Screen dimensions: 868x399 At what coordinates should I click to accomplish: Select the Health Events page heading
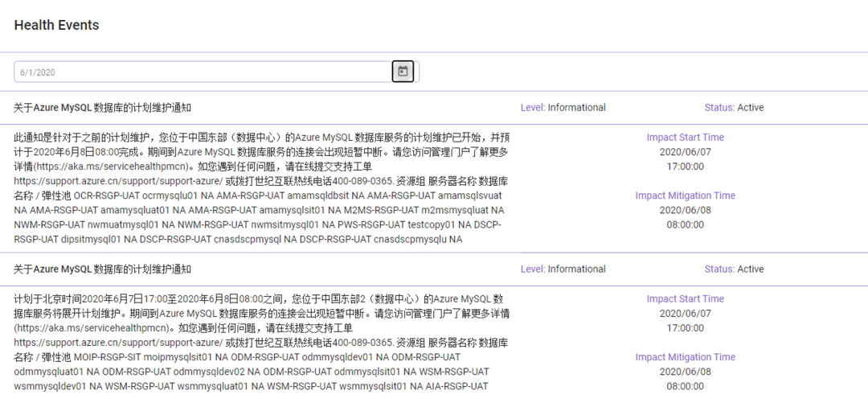pyautogui.click(x=56, y=25)
